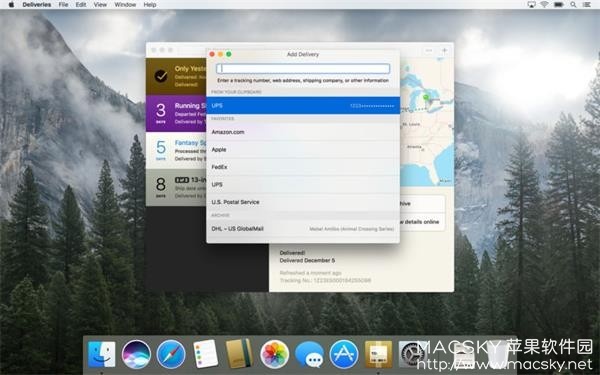This screenshot has width=600, height=375.
Task: Choose U.S. Postal Service from Favorites
Action: click(303, 202)
